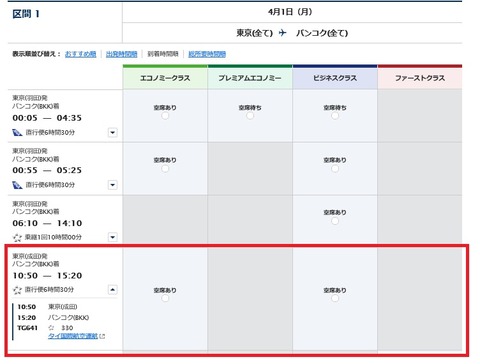Click the 到着時間順 sort option

163,54
